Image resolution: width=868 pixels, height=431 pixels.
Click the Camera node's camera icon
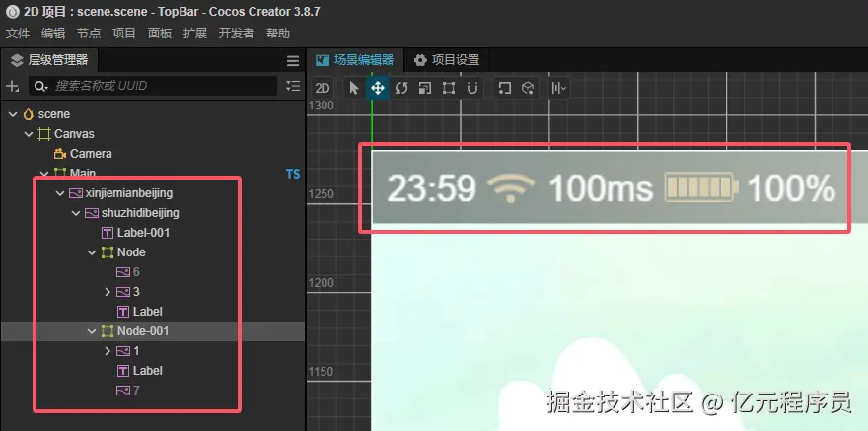point(60,154)
